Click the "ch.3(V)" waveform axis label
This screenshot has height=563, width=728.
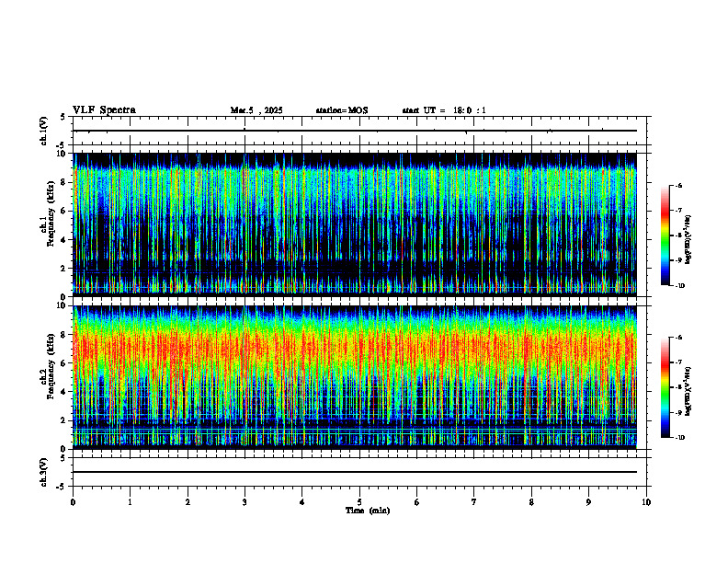pyautogui.click(x=44, y=472)
